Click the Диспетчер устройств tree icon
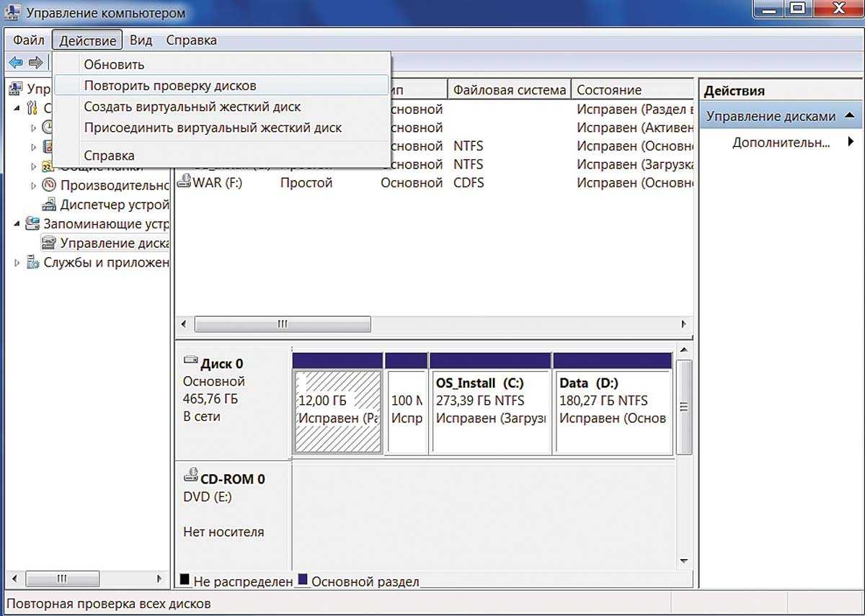This screenshot has width=865, height=616. (x=49, y=205)
